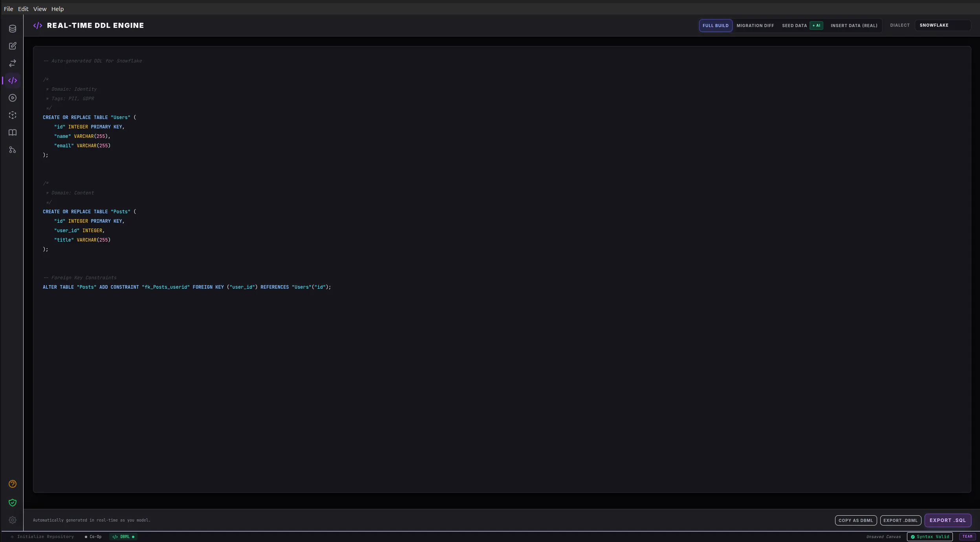Screen dimensions: 980x542
Task: Open the edit pencil icon in sidebar
Action: pyautogui.click(x=13, y=46)
